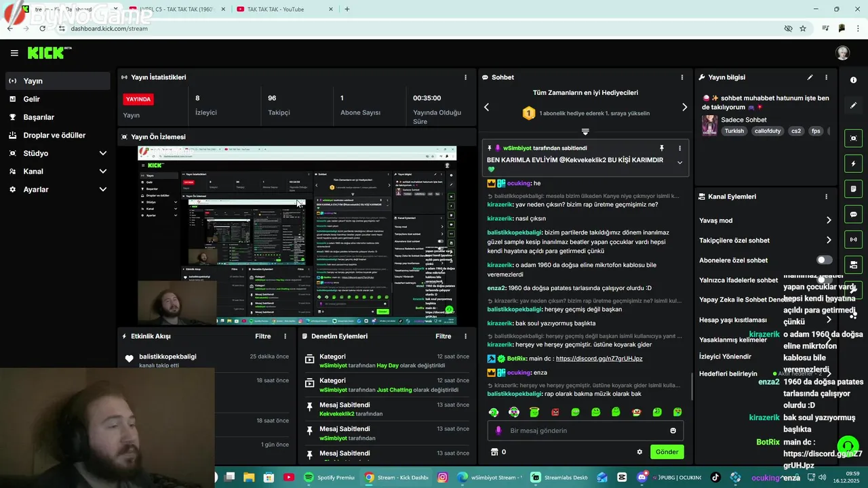Click the shop icon below message box
This screenshot has height=488, width=868.
(x=494, y=452)
